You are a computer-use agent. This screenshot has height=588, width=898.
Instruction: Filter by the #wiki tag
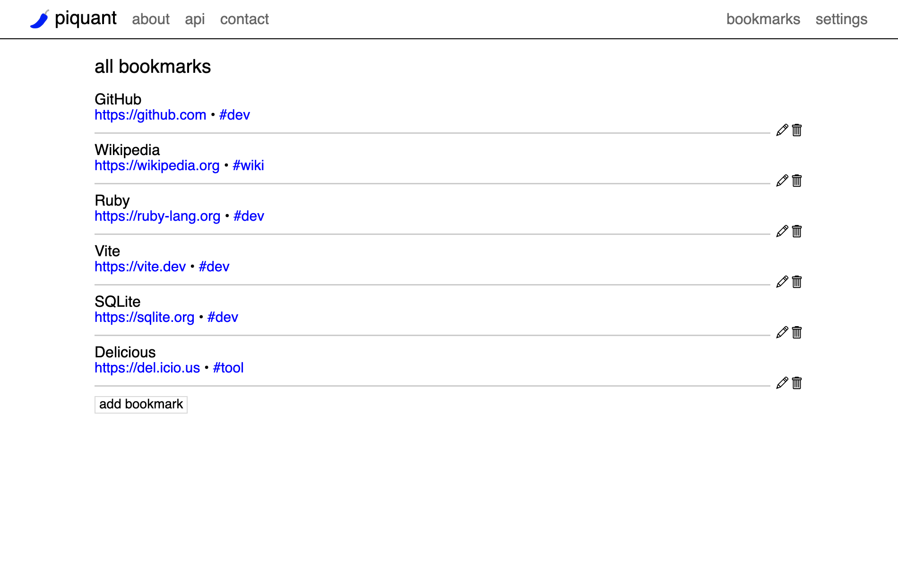point(248,165)
